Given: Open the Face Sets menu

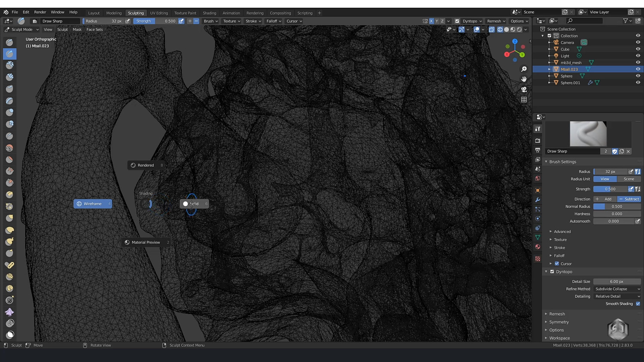Looking at the screenshot, I should click(94, 30).
